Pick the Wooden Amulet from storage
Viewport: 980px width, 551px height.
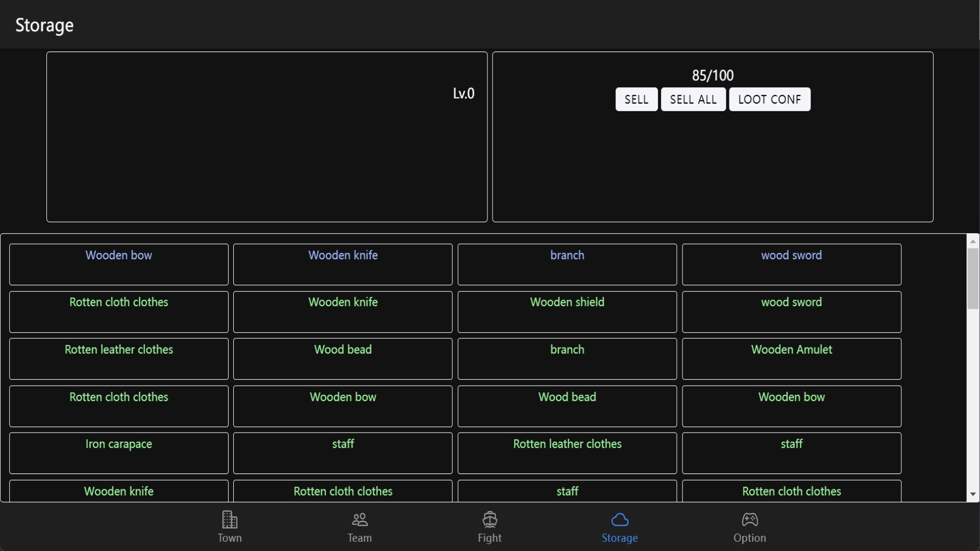pyautogui.click(x=791, y=359)
